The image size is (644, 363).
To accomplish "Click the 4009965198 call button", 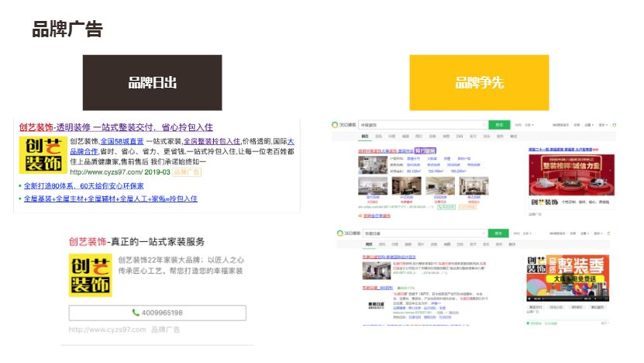I will [x=157, y=313].
